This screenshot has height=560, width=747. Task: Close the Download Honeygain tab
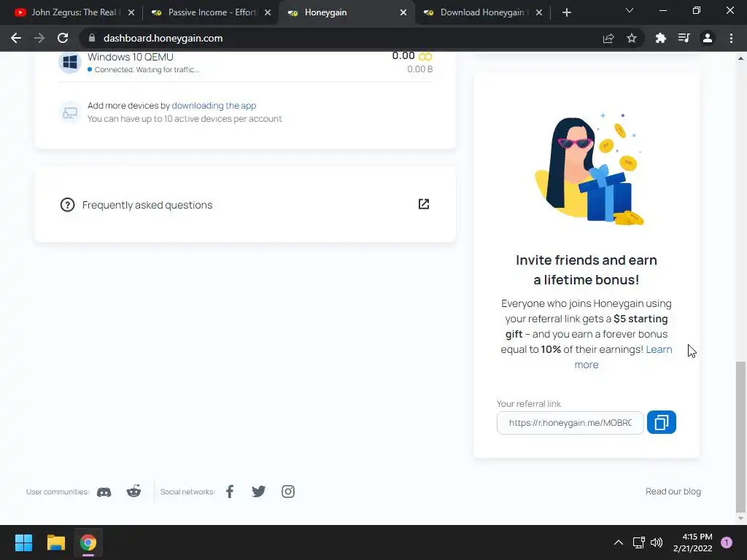539,12
